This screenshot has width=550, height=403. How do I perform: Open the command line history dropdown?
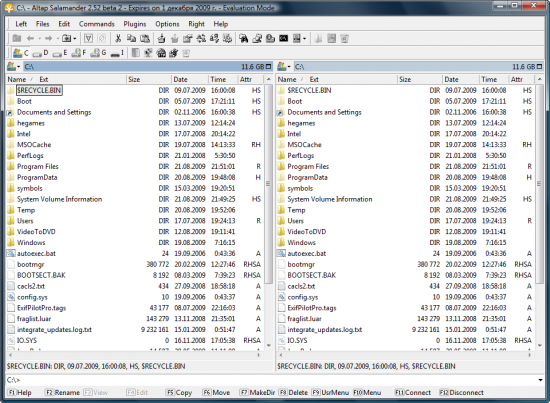coord(540,380)
